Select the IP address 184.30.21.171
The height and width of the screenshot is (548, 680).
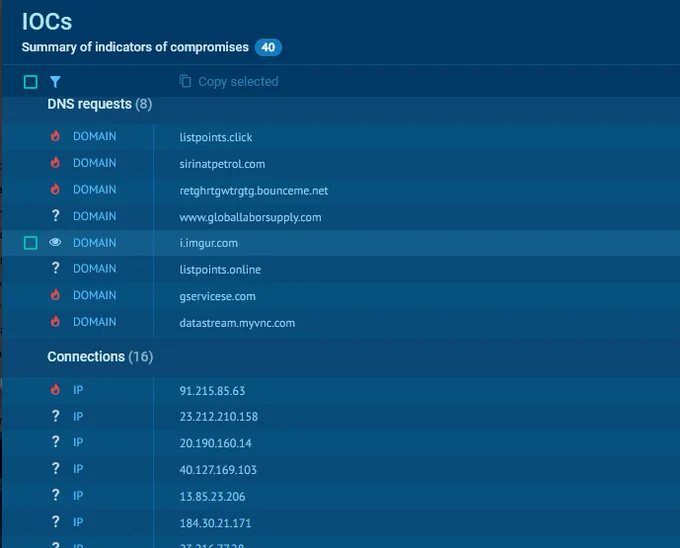click(x=215, y=523)
